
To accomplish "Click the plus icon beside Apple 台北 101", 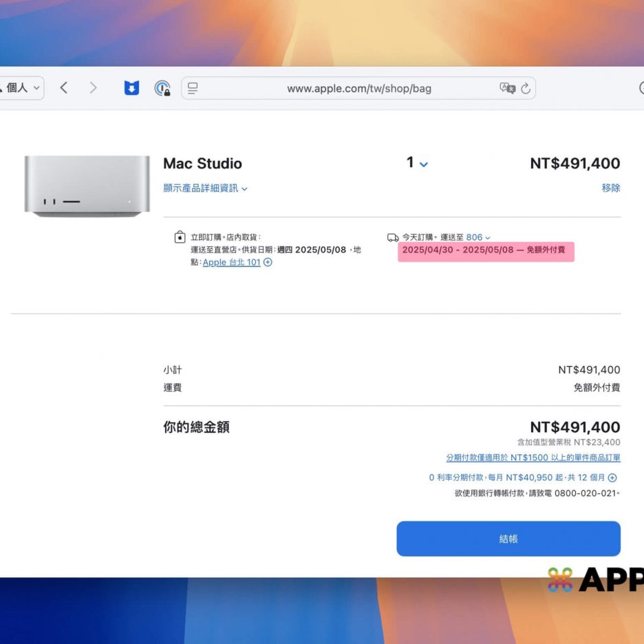I will click(268, 262).
